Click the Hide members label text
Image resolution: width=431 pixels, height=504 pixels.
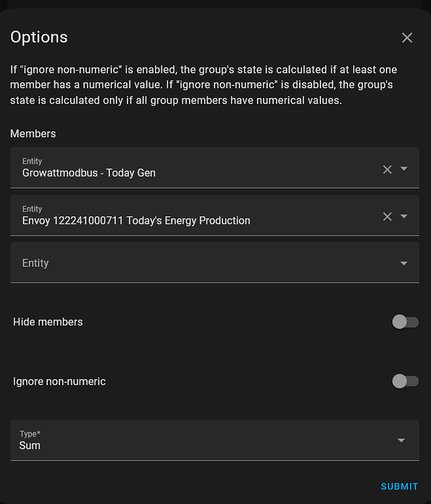[x=48, y=322]
